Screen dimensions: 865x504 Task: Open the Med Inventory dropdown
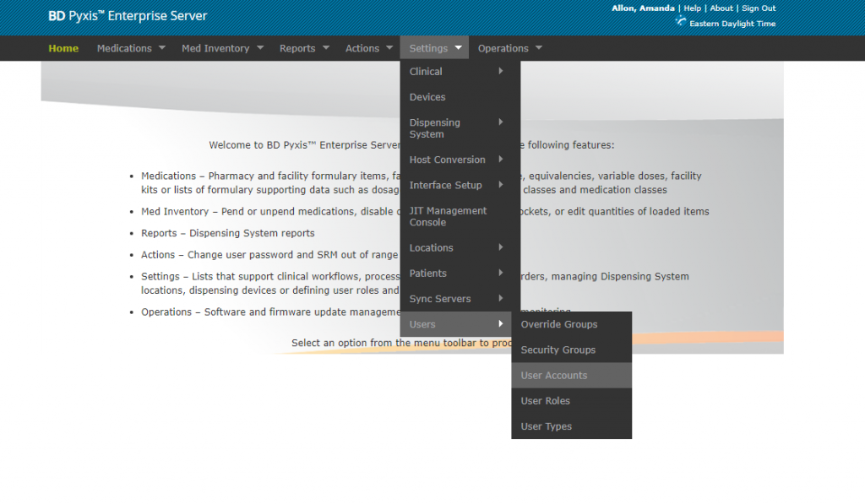coord(222,48)
